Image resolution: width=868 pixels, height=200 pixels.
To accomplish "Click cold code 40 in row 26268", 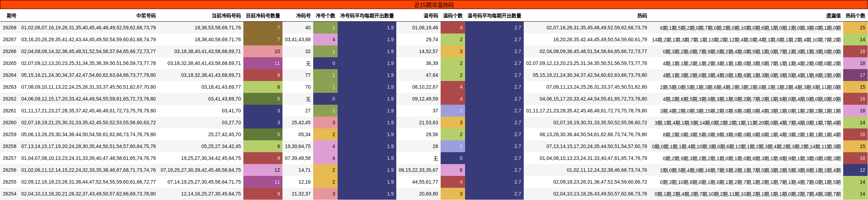I will (308, 28).
